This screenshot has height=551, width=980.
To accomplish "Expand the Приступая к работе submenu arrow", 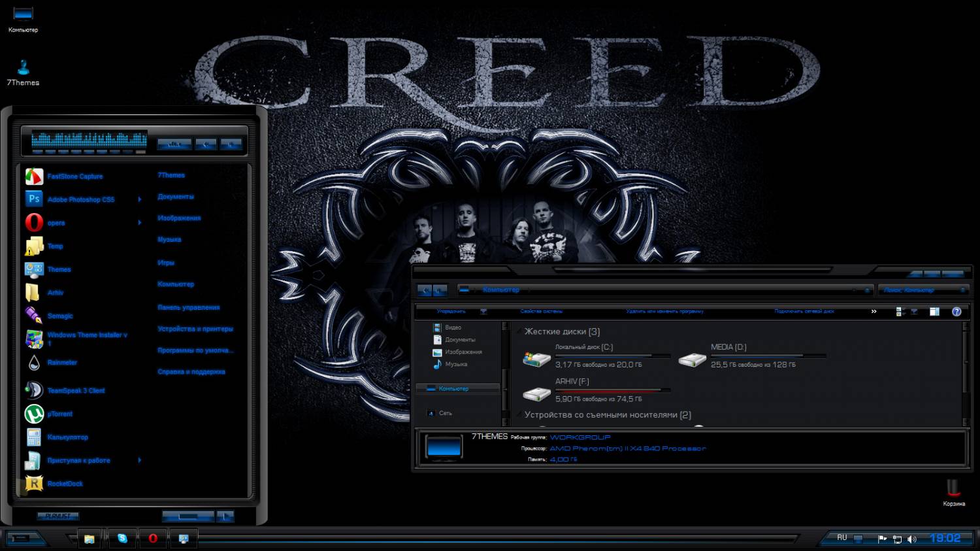I will [x=139, y=461].
